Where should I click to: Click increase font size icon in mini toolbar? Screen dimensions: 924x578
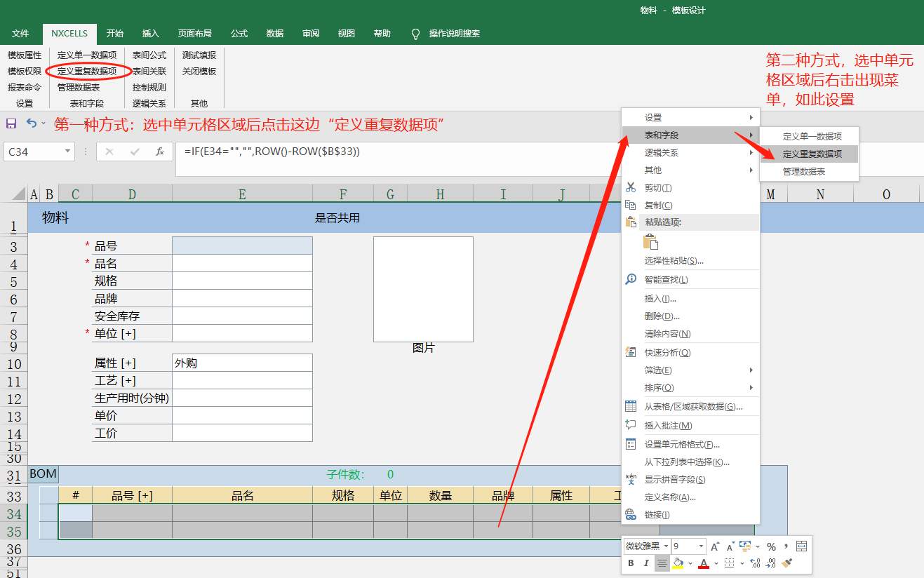point(715,546)
